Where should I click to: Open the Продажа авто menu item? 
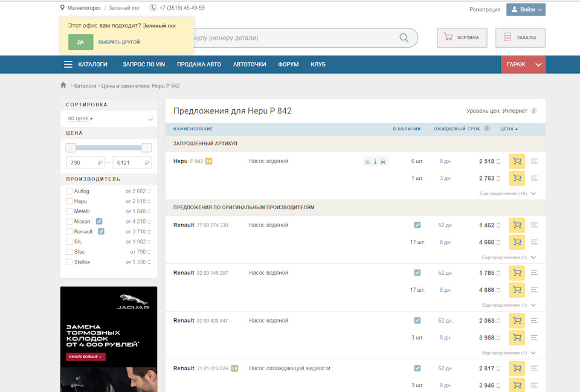tap(199, 65)
